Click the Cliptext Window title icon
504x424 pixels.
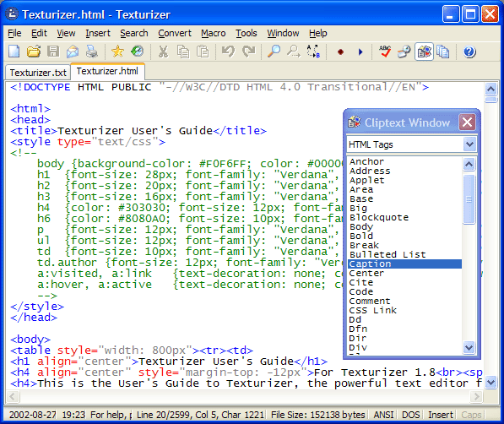(355, 122)
